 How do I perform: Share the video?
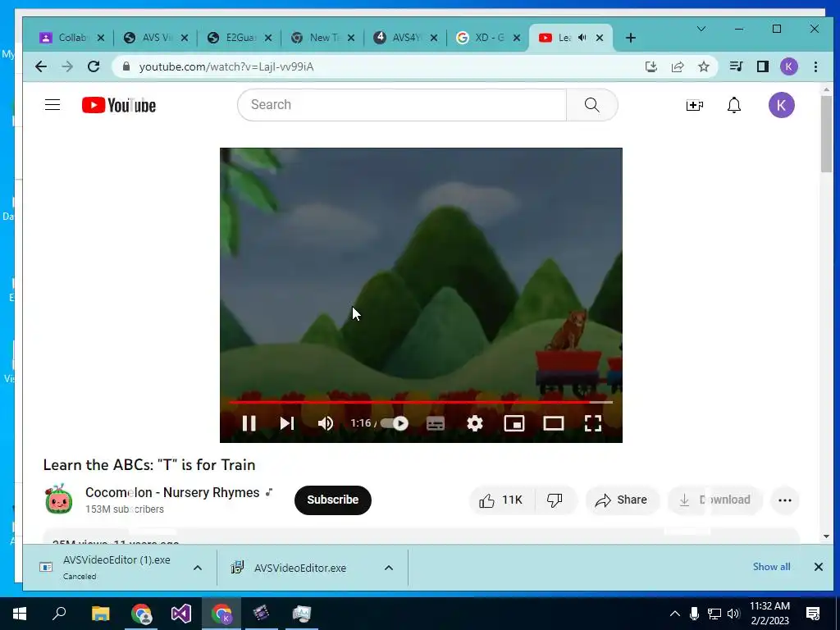pyautogui.click(x=622, y=500)
